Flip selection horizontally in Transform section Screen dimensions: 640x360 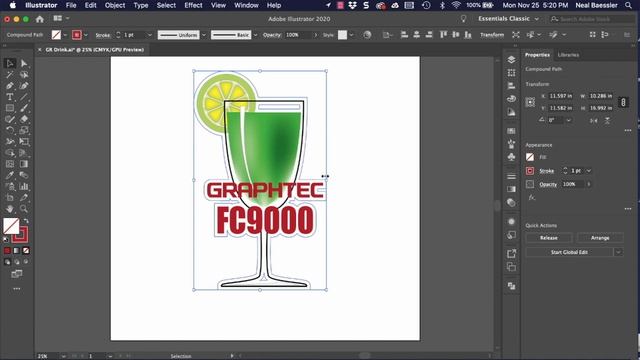coord(594,120)
